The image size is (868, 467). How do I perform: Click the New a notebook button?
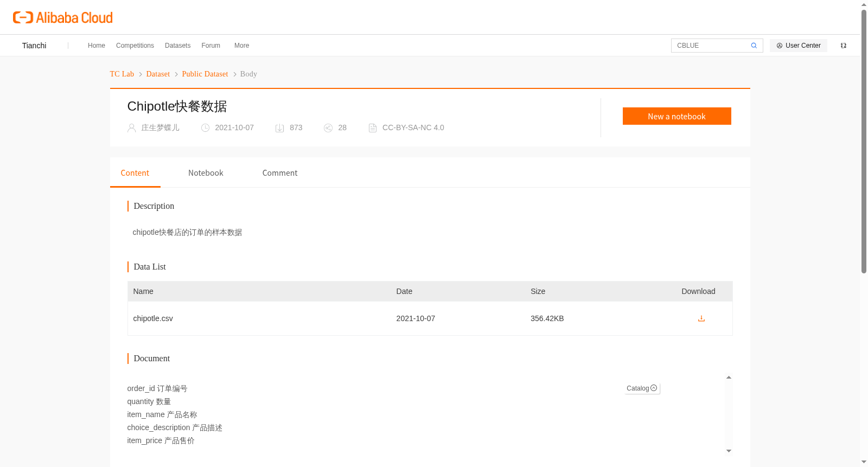[x=676, y=116]
